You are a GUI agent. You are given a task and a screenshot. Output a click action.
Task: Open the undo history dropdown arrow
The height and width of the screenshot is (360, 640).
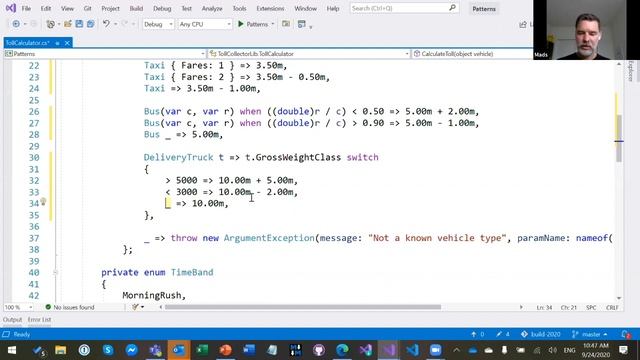coord(116,24)
